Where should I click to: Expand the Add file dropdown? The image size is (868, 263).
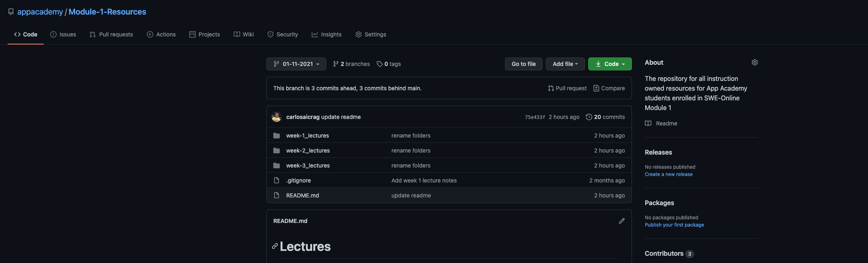coord(565,64)
